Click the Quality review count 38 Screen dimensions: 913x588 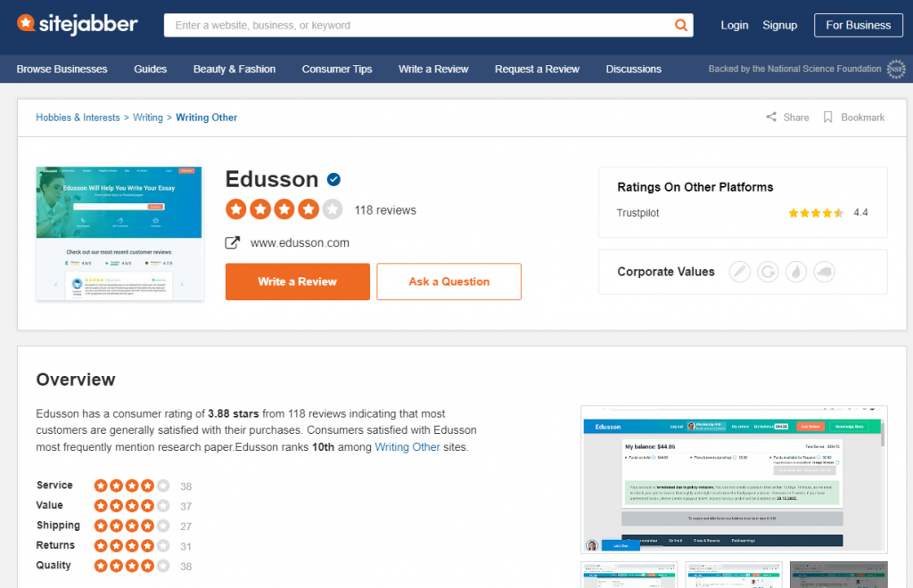(x=185, y=566)
